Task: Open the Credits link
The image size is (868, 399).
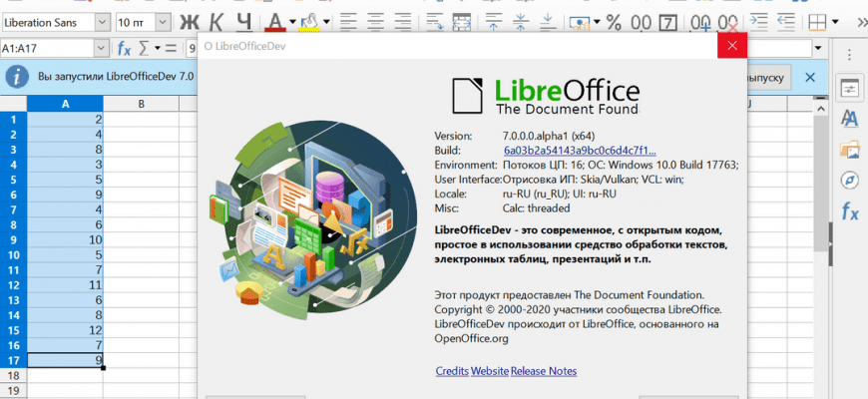Action: click(x=452, y=371)
